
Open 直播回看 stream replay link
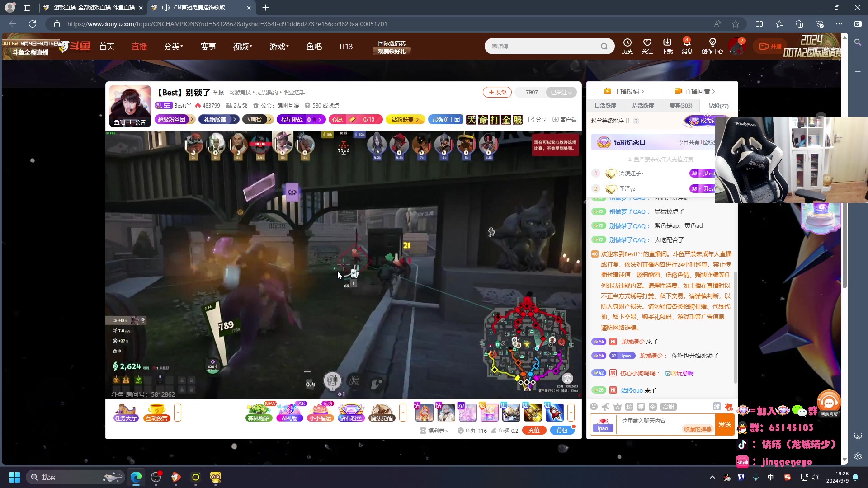pos(695,91)
